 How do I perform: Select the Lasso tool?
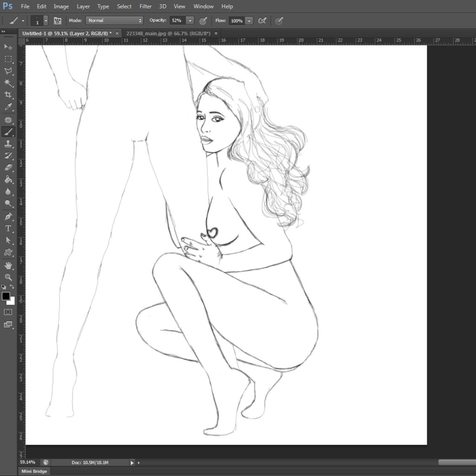click(7, 71)
